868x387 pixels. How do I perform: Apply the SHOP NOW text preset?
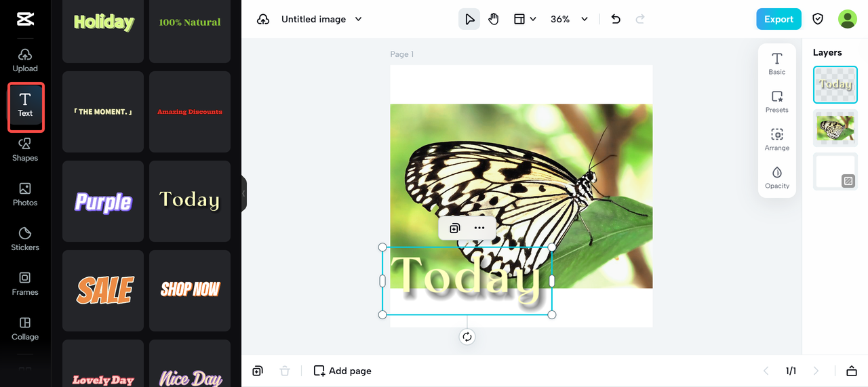tap(190, 291)
